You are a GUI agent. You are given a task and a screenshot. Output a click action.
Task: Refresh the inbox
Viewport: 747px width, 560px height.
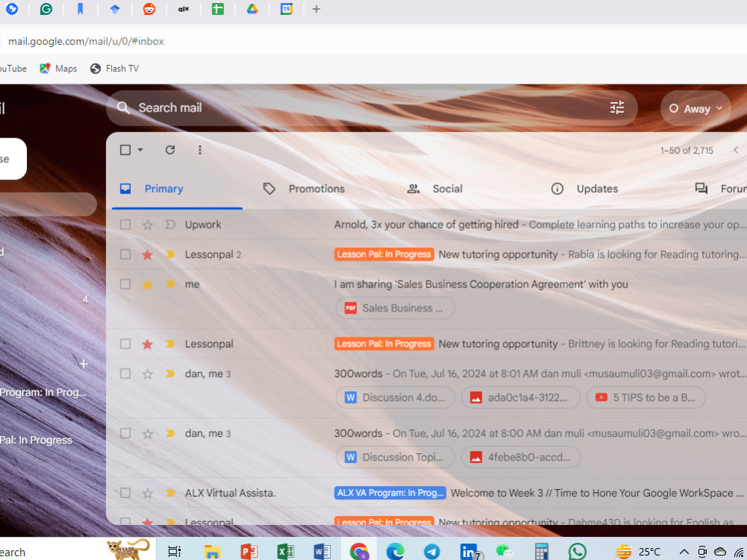pyautogui.click(x=170, y=150)
